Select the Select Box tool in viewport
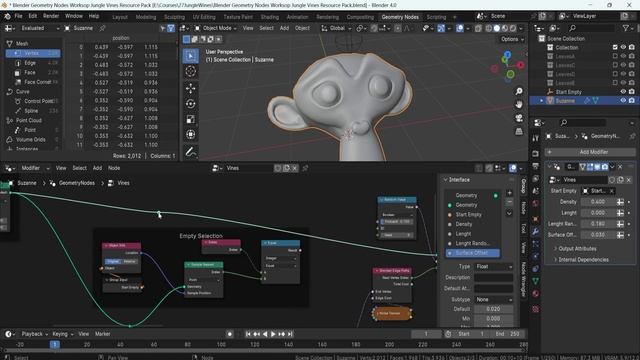The height and width of the screenshot is (360, 640). pyautogui.click(x=190, y=56)
